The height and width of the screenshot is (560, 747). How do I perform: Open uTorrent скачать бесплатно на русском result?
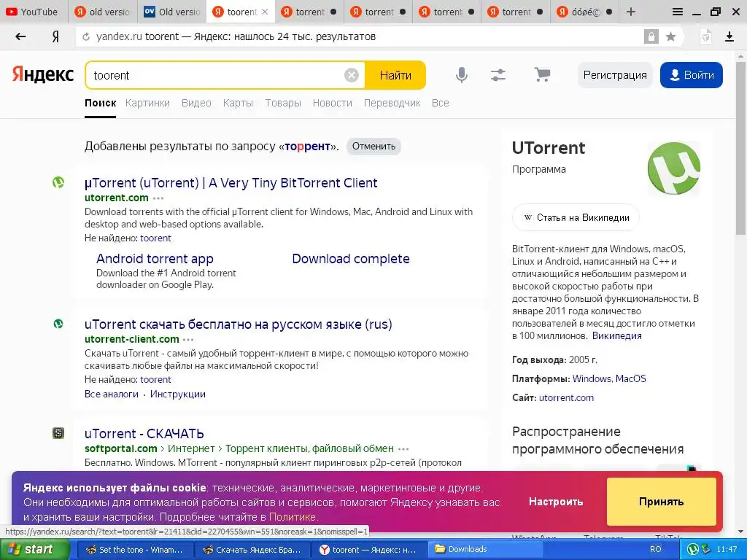click(x=239, y=324)
